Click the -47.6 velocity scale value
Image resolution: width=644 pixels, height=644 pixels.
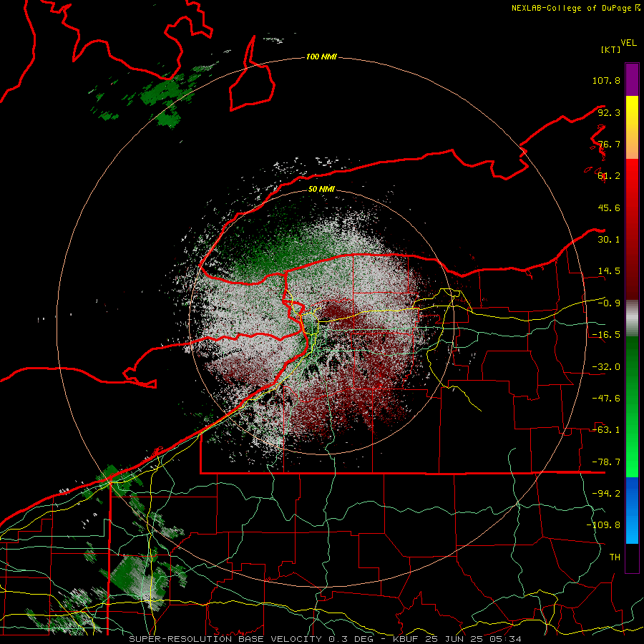606,399
